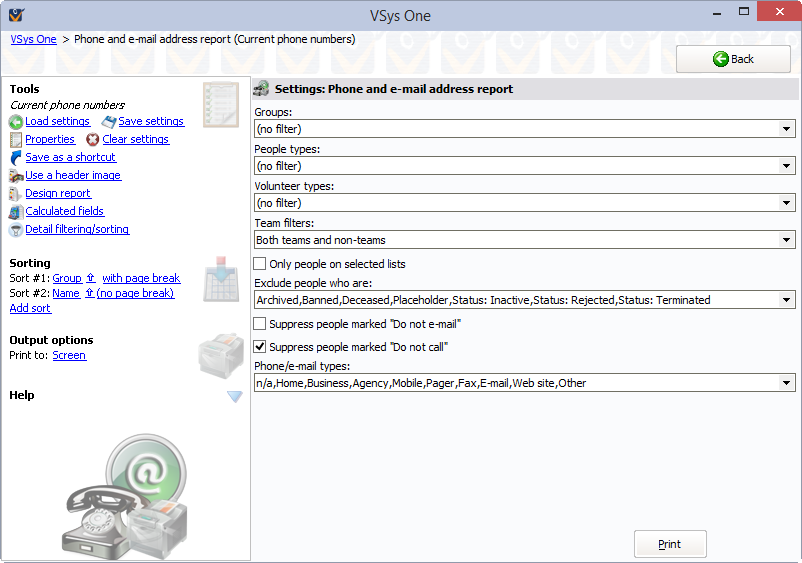Click the Back button
This screenshot has height=563, width=802.
(x=733, y=59)
